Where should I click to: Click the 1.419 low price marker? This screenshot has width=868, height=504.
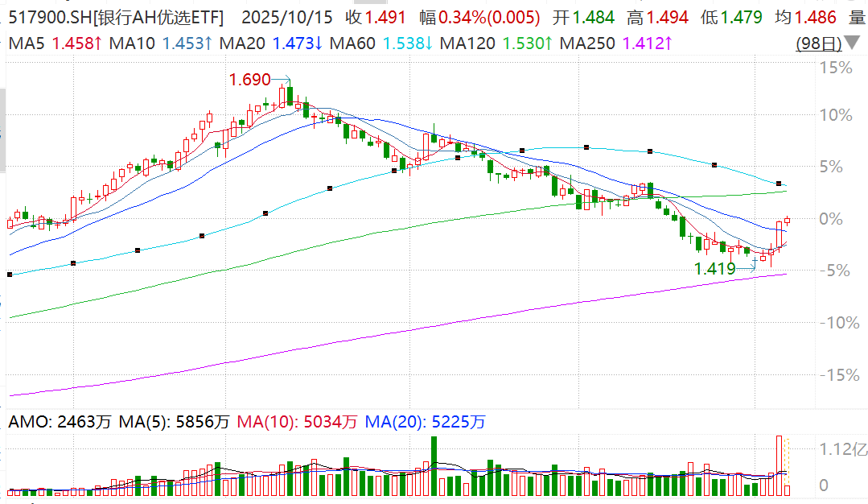point(715,269)
